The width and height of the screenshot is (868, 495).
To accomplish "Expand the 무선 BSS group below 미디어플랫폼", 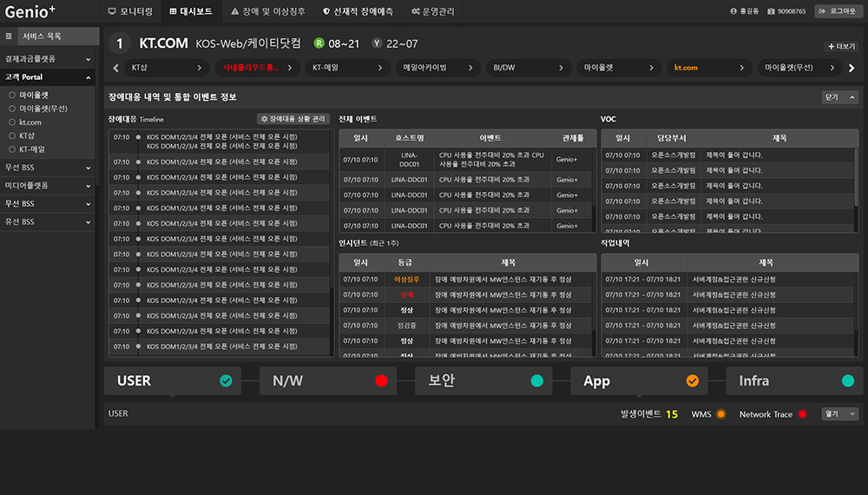I will [48, 204].
